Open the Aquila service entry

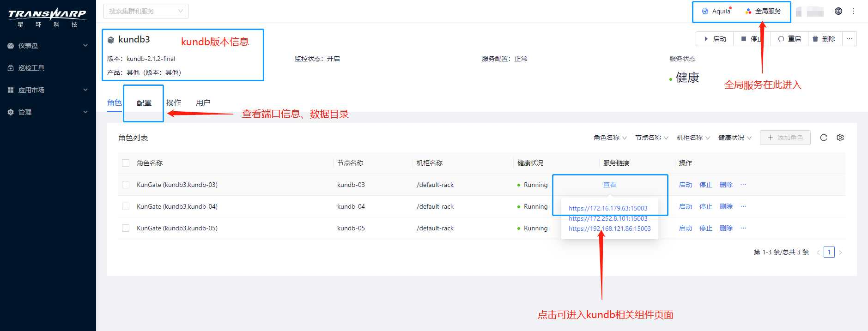pyautogui.click(x=716, y=11)
